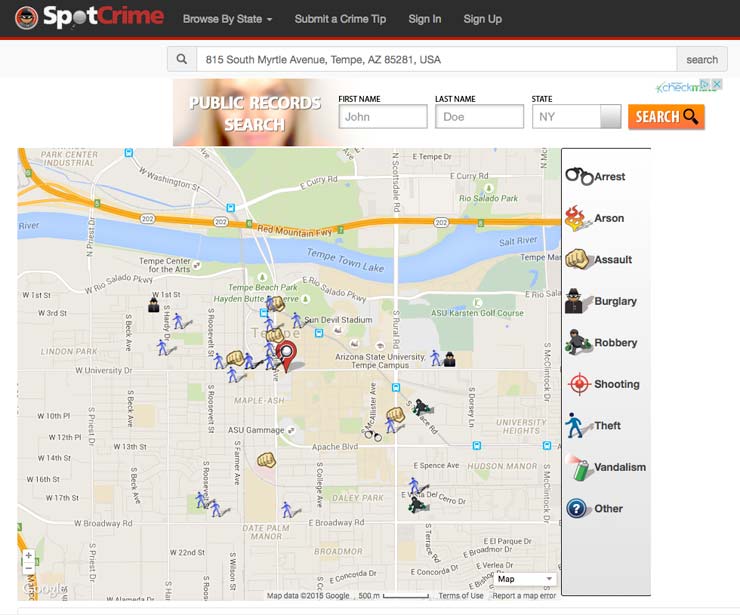Click the orange SEARCH button in ad
Viewport: 740px width, 615px height.
coord(666,117)
